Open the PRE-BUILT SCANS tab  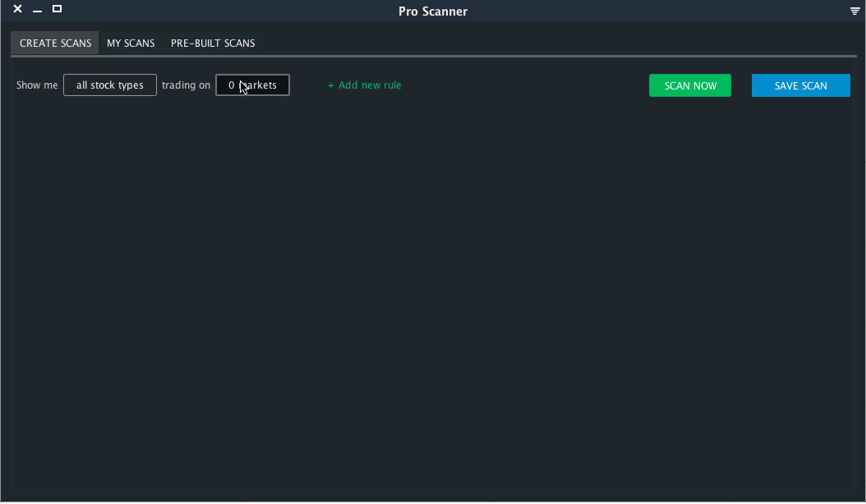coord(213,43)
